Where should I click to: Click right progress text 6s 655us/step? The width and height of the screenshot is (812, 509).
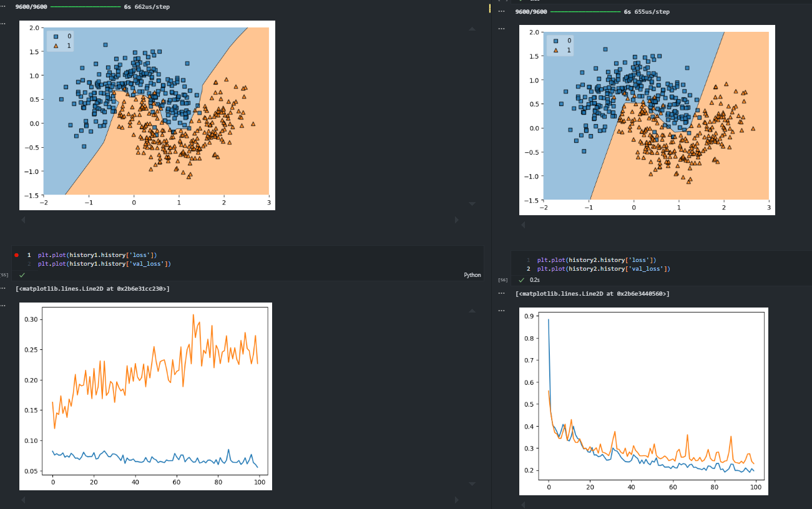(647, 11)
